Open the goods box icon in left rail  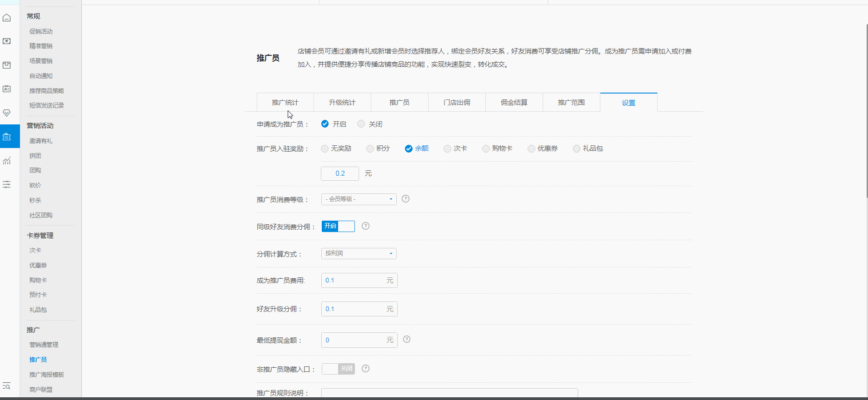(7, 65)
